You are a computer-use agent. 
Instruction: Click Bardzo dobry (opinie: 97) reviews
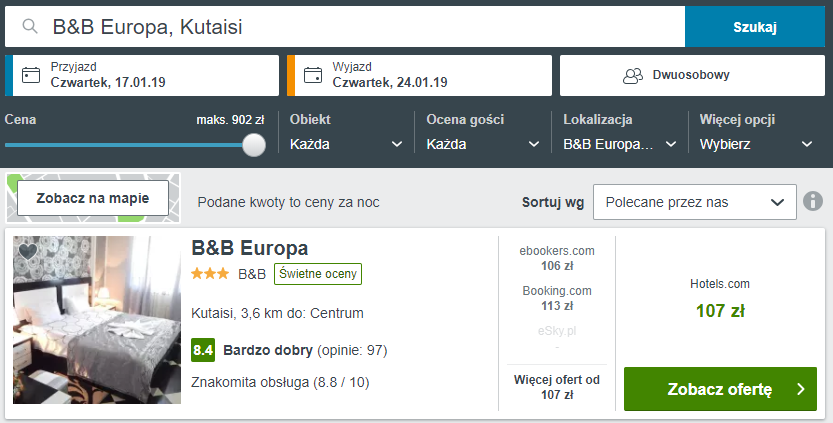[305, 351]
